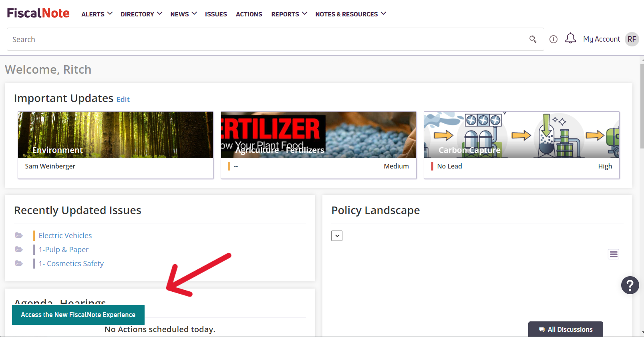
Task: Click the search magnifier icon
Action: point(533,39)
